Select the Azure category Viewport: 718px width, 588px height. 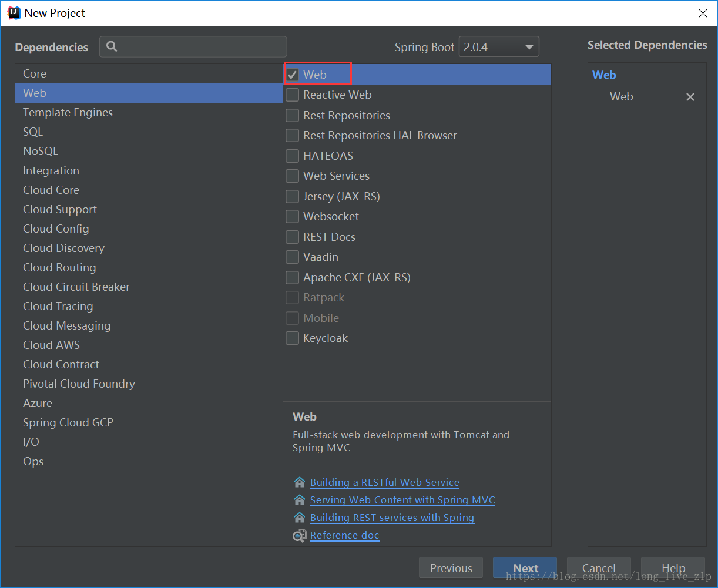point(149,403)
